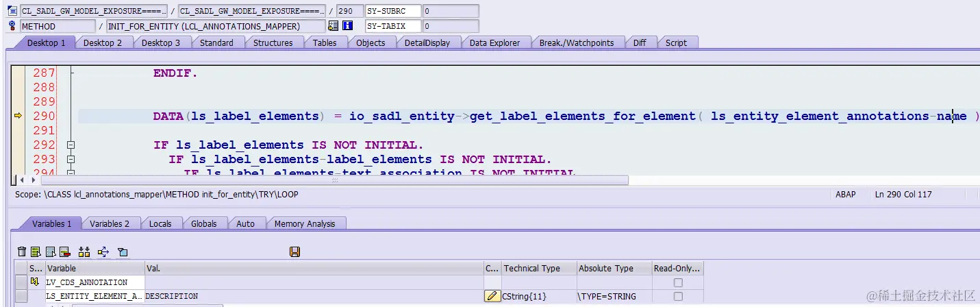Click the code editor scroll right arrow
The width and height of the screenshot is (980, 307).
click(32, 180)
